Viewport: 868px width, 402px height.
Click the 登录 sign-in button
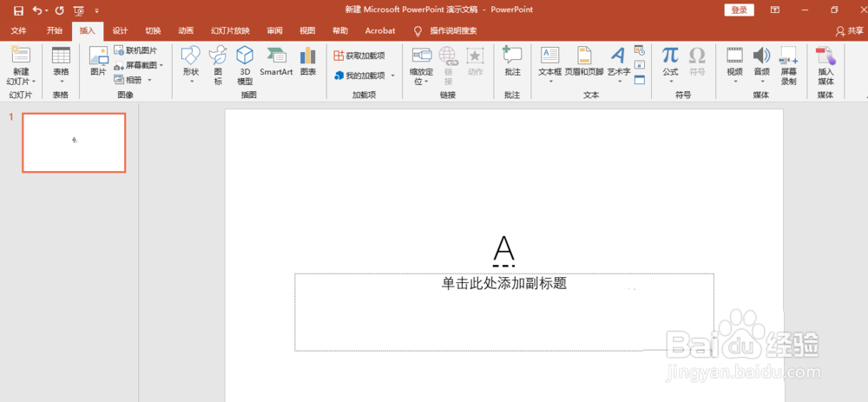coord(739,10)
